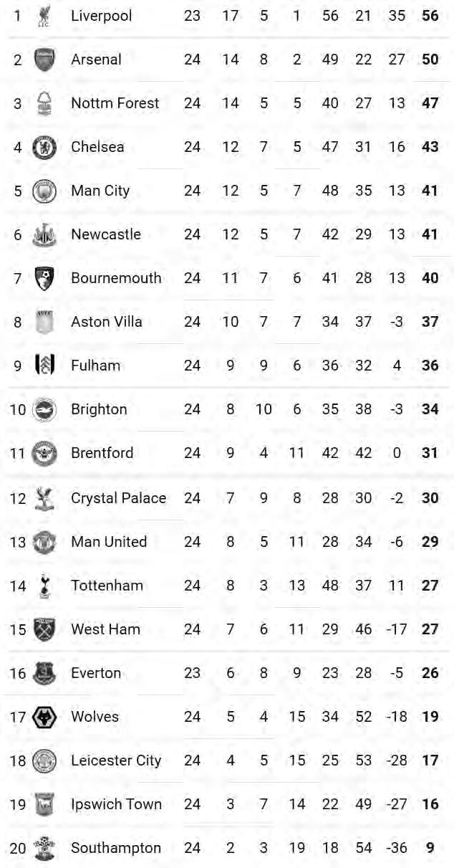The height and width of the screenshot is (868, 454).
Task: Open the West Ham team link
Action: point(105,629)
